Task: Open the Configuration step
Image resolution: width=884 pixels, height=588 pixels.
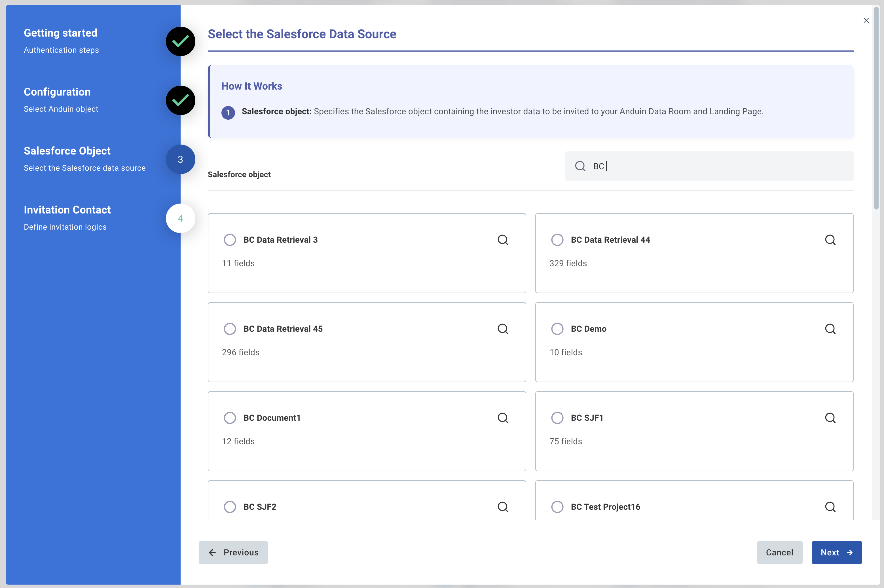Action: click(57, 92)
